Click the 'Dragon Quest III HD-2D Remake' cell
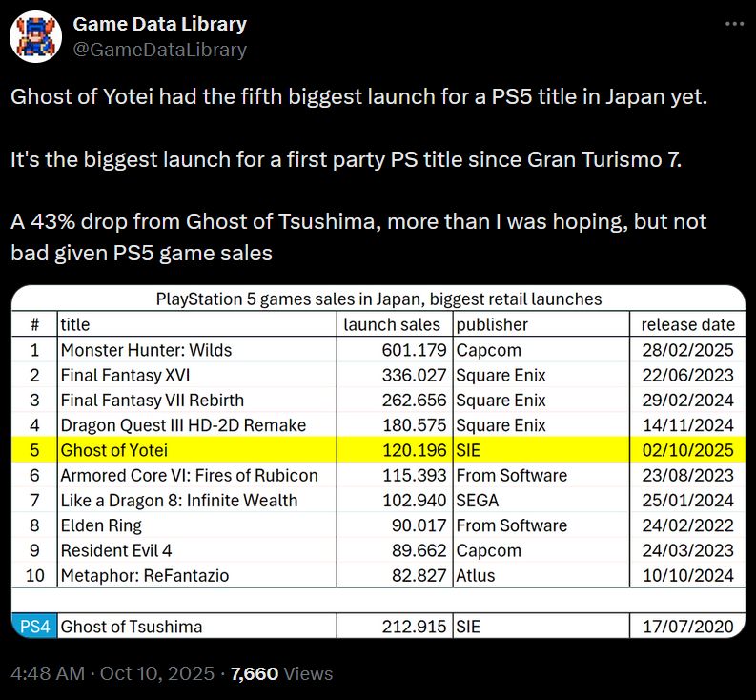The image size is (756, 700). [x=196, y=425]
